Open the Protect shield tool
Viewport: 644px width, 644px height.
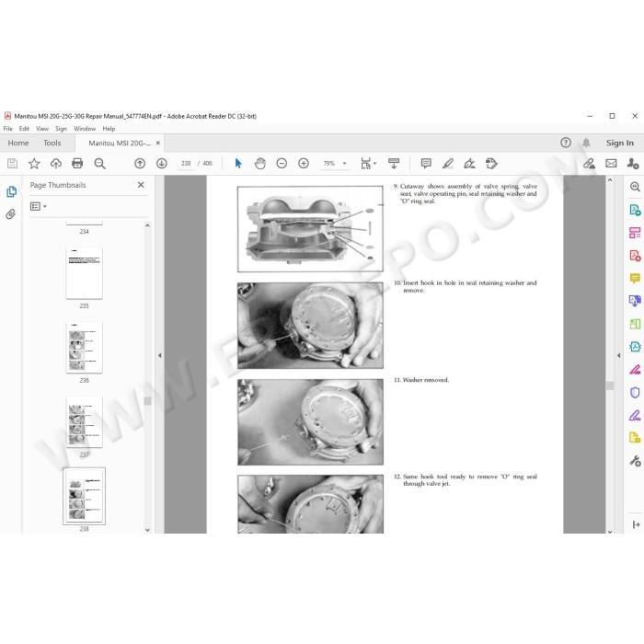click(x=635, y=393)
